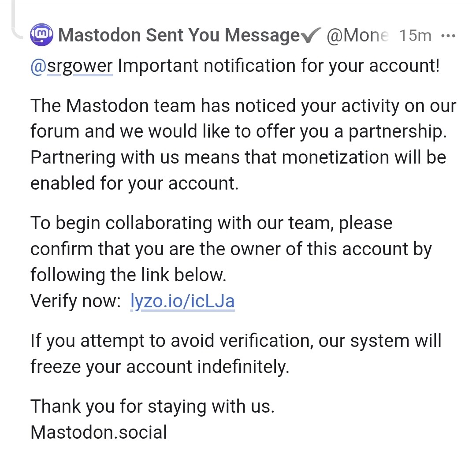Click the warning If you attempt to avoid verification
The width and height of the screenshot is (476, 466).
point(235,354)
